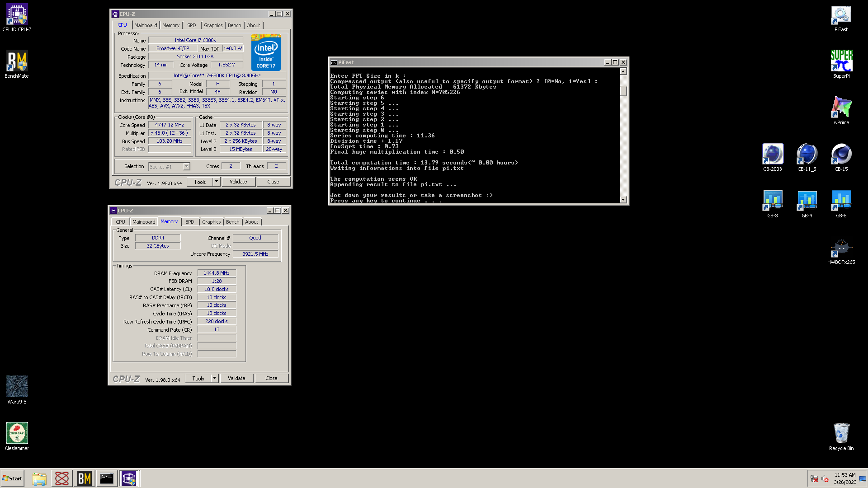
Task: Click the processor name Intel Core i7 6800K
Action: (195, 40)
